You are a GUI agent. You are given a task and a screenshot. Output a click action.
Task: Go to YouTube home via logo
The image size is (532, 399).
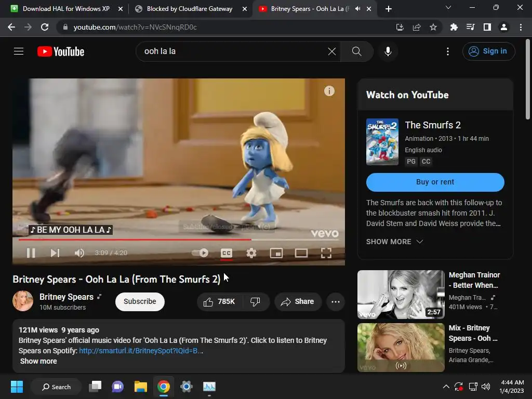[x=61, y=51]
